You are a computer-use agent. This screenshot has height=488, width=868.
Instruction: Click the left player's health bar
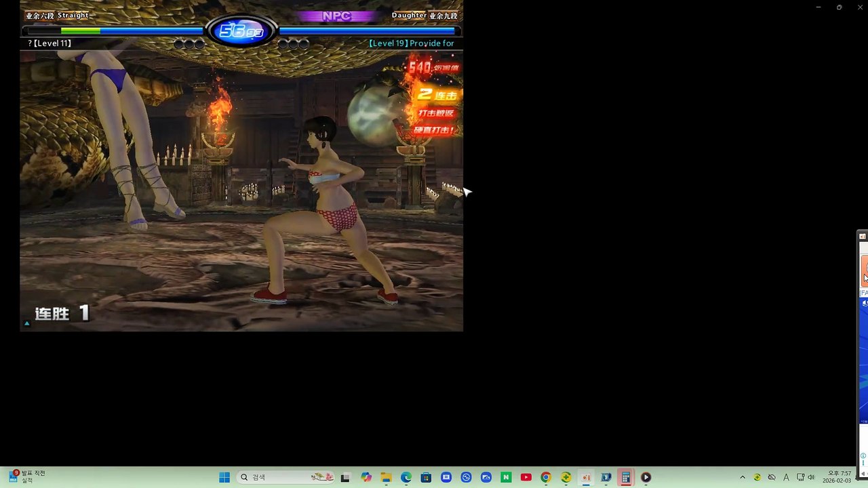click(114, 30)
